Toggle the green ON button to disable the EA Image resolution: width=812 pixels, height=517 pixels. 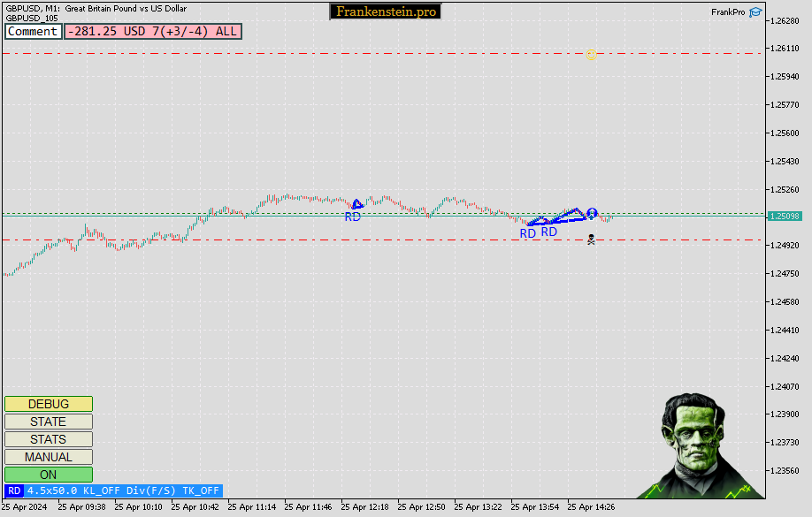pyautogui.click(x=49, y=475)
